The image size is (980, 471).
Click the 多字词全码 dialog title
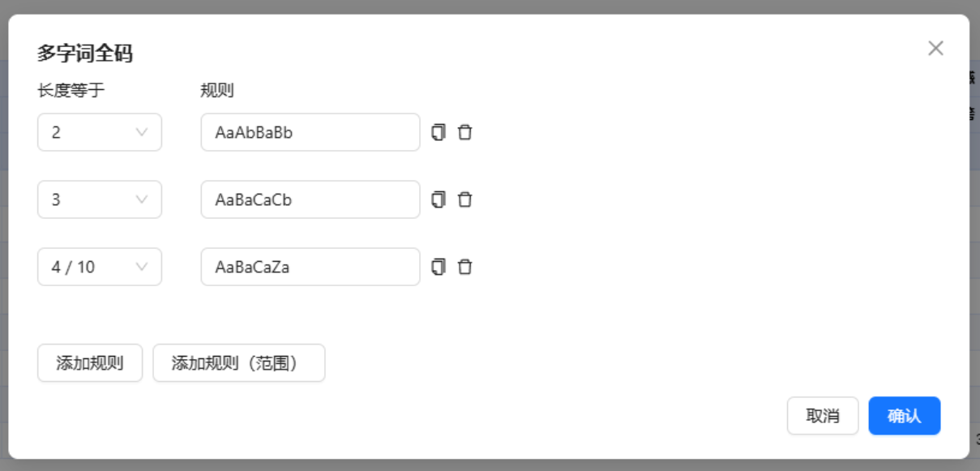(x=85, y=54)
